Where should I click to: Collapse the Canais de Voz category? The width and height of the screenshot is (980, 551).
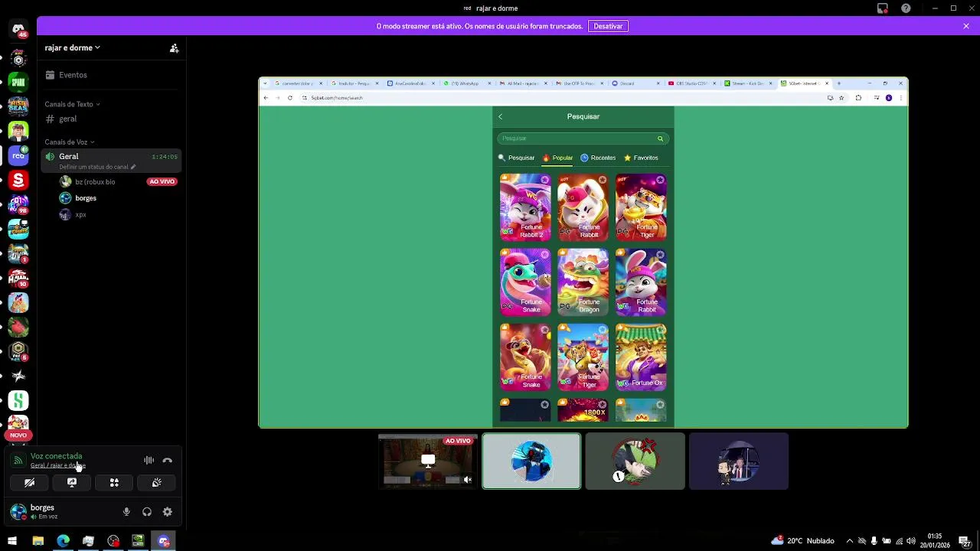pos(69,142)
